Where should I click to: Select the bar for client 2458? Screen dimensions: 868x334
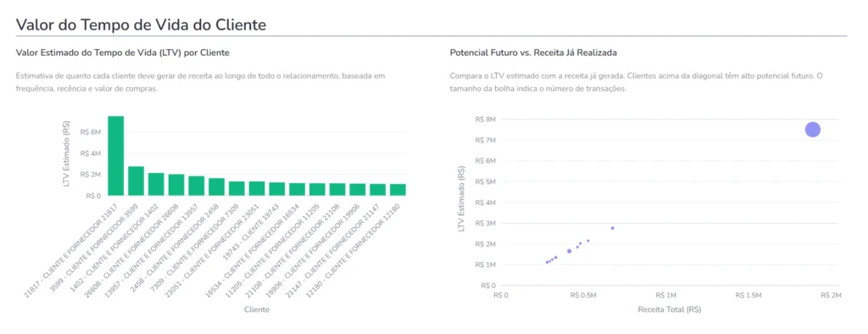[x=216, y=186]
